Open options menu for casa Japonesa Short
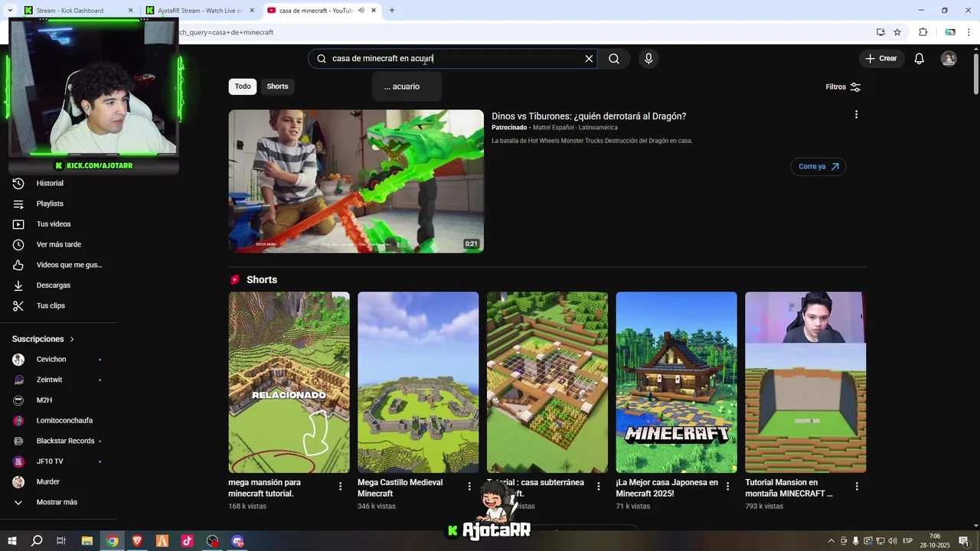980x551 pixels. pos(727,487)
